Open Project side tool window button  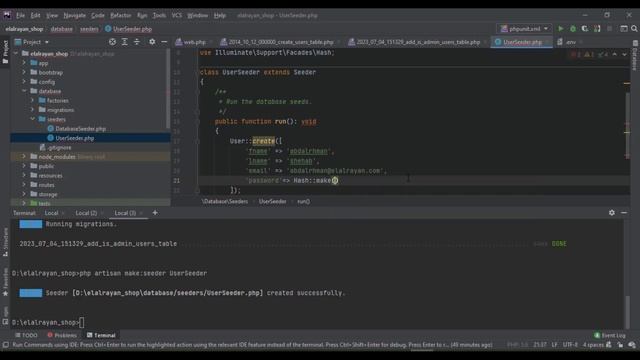pyautogui.click(x=5, y=52)
